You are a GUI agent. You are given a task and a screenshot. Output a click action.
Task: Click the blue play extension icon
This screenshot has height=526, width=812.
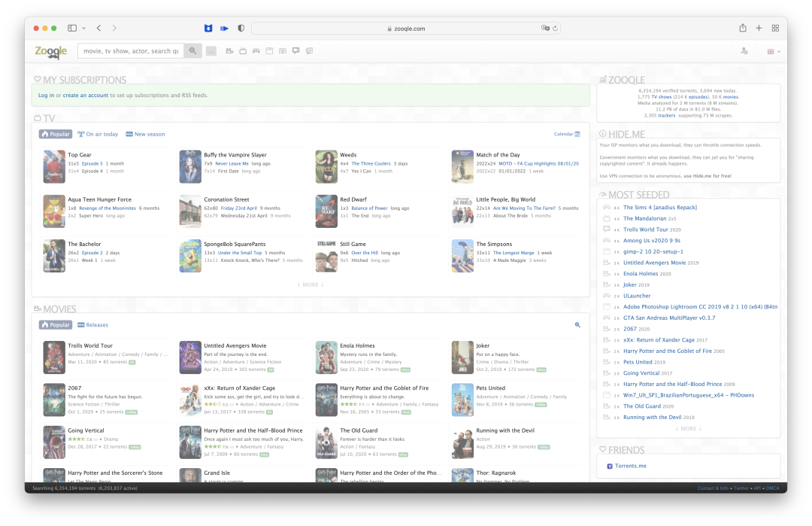pos(224,28)
